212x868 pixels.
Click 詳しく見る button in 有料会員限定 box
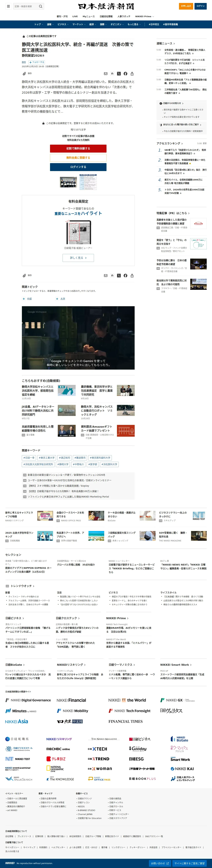coord(78,258)
